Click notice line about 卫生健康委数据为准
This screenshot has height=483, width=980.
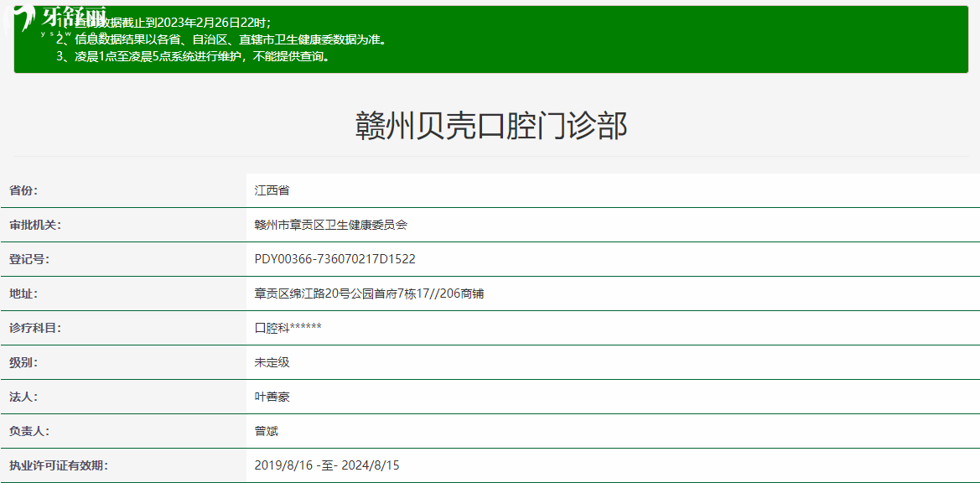coord(221,40)
